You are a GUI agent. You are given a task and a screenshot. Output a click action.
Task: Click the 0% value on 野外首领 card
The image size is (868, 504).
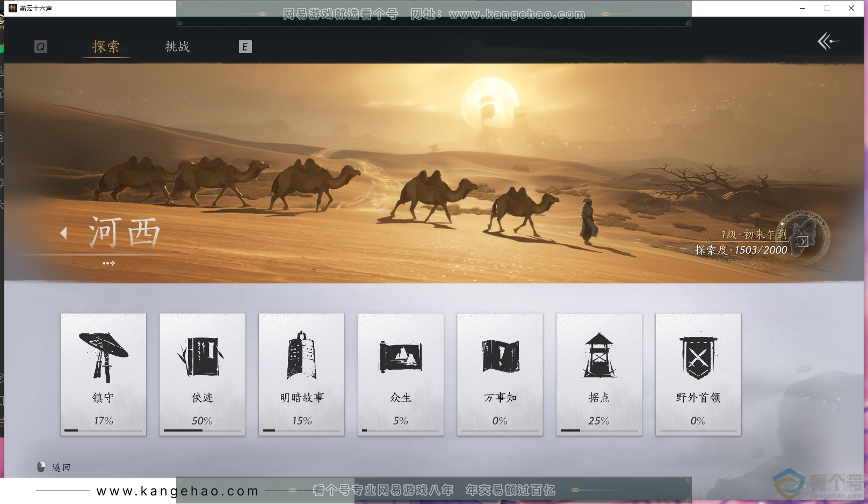pos(698,421)
